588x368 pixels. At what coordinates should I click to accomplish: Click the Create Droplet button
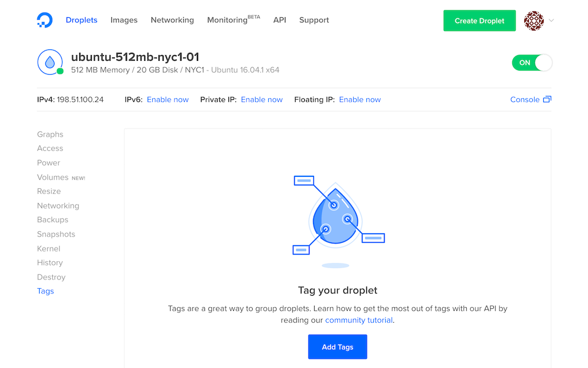479,20
